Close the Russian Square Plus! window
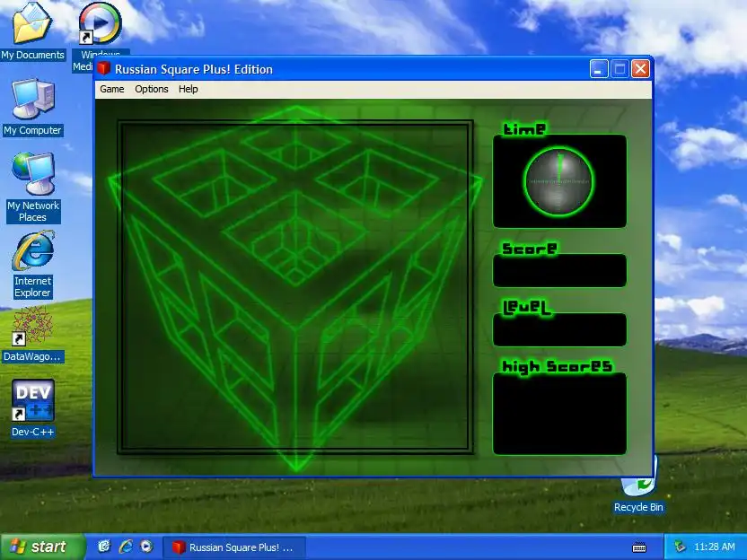The width and height of the screenshot is (747, 560). click(x=641, y=69)
